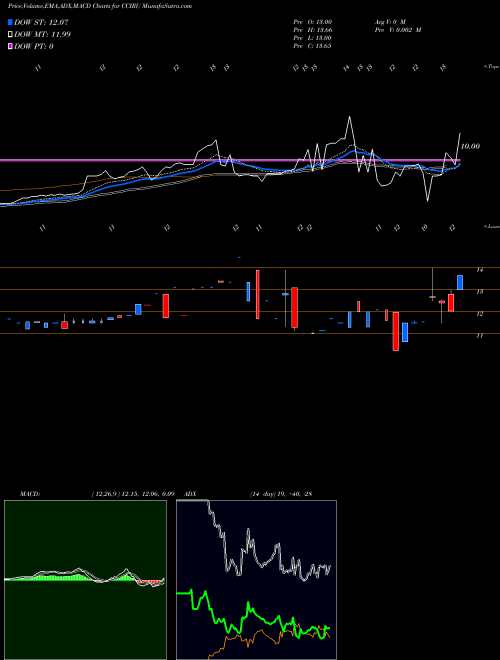The height and width of the screenshot is (660, 500).
Task: Click the MACD (12,26,9) values text
Action: coord(133,493)
